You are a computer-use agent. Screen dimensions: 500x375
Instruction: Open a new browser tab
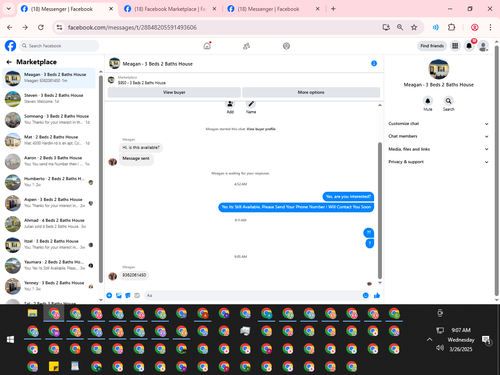(333, 9)
